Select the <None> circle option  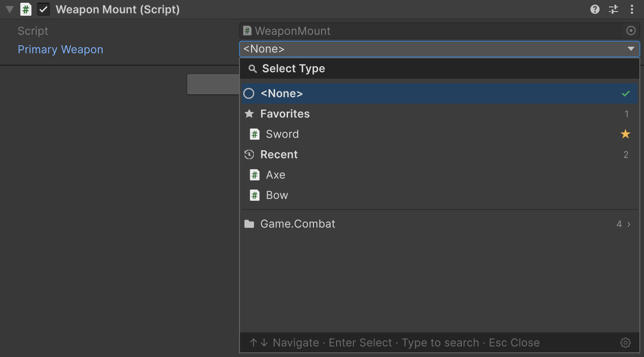[249, 93]
